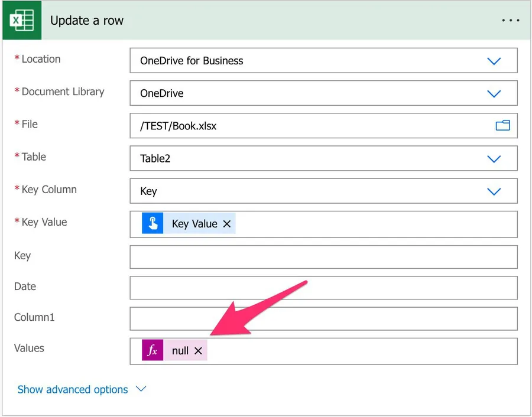Click the fx expression icon in Values
Image resolution: width=532 pixels, height=417 pixels.
[153, 350]
